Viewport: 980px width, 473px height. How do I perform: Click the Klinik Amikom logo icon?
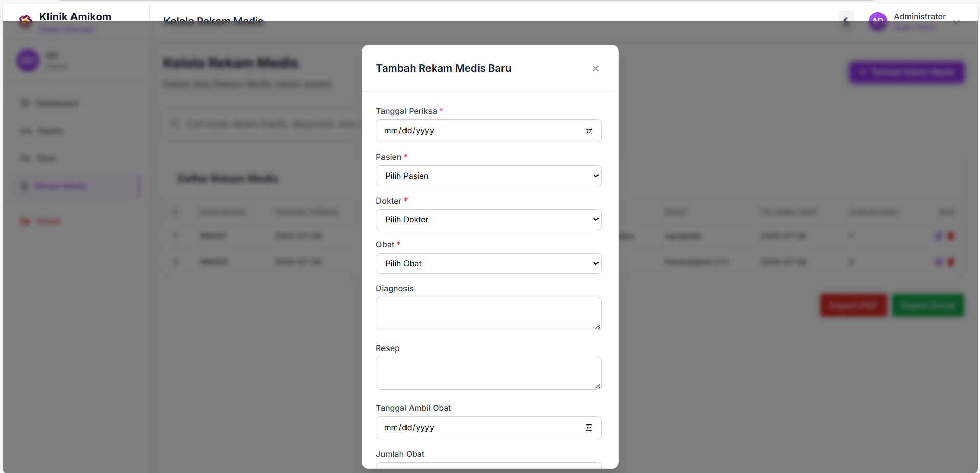point(26,20)
